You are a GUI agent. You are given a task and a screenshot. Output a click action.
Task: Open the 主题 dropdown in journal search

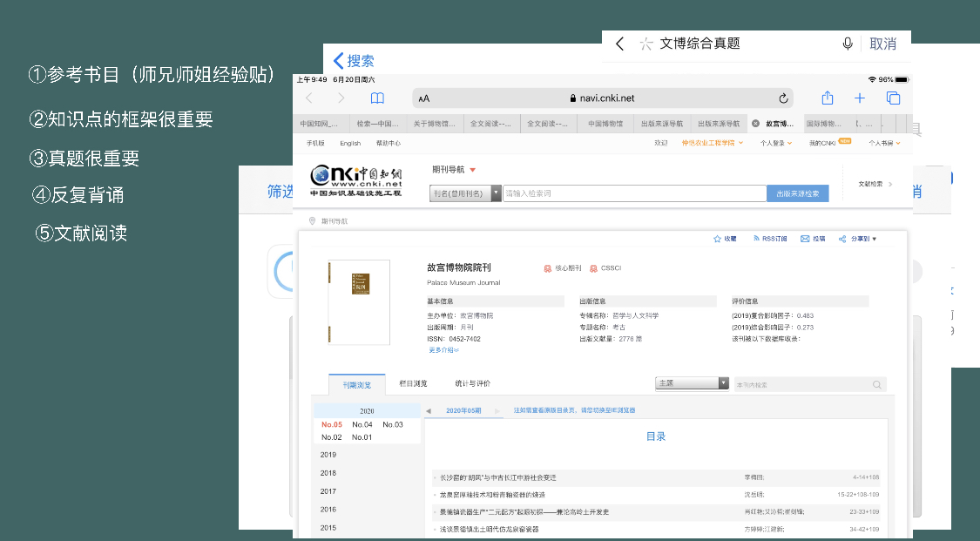coord(722,383)
